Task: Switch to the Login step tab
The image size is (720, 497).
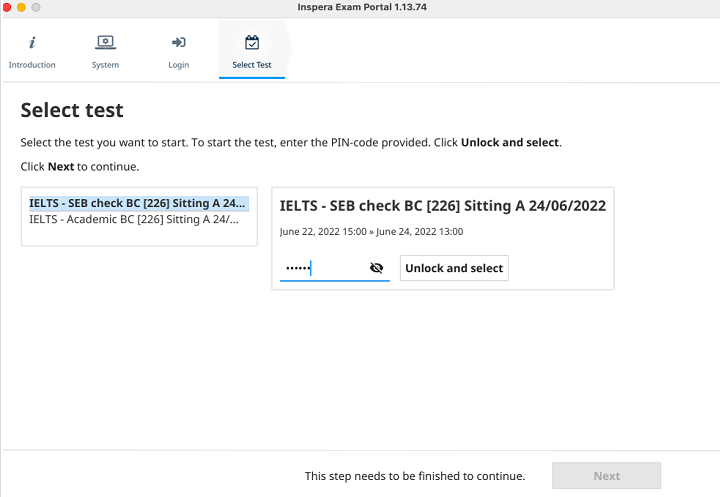Action: coord(179,50)
